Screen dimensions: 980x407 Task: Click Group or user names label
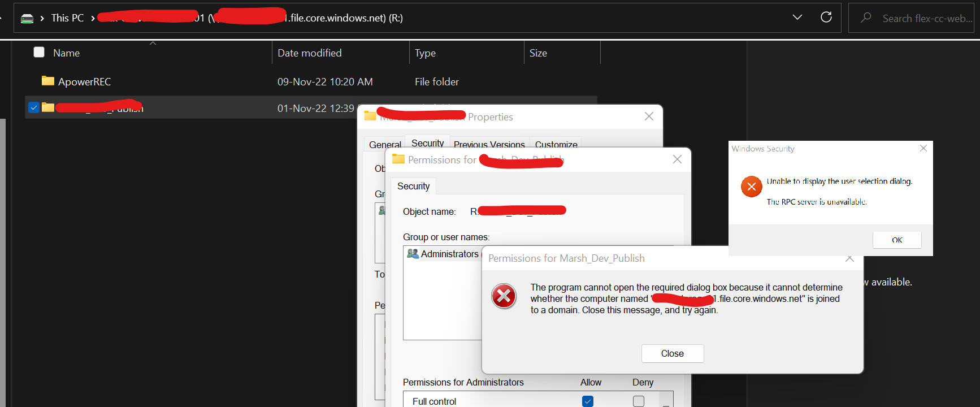click(x=446, y=237)
